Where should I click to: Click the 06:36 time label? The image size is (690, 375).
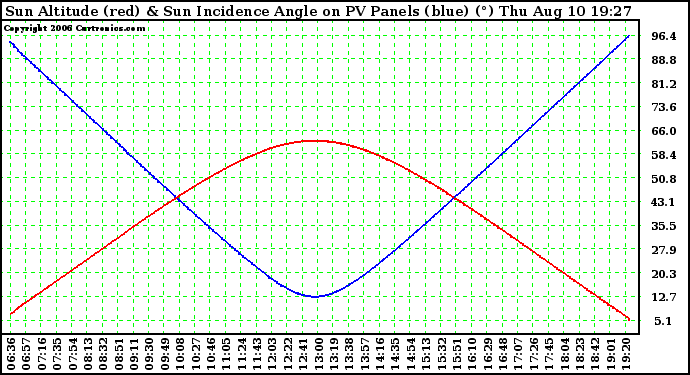[x=11, y=354]
